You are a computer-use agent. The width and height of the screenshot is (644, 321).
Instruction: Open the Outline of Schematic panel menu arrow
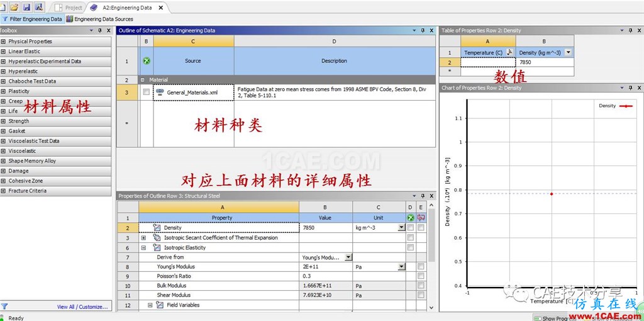coord(414,30)
